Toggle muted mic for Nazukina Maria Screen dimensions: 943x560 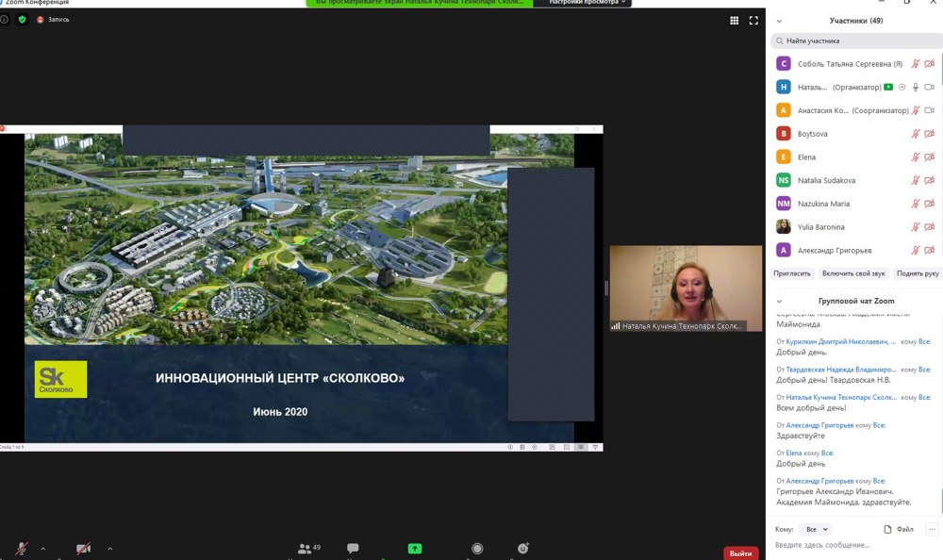[x=916, y=204]
